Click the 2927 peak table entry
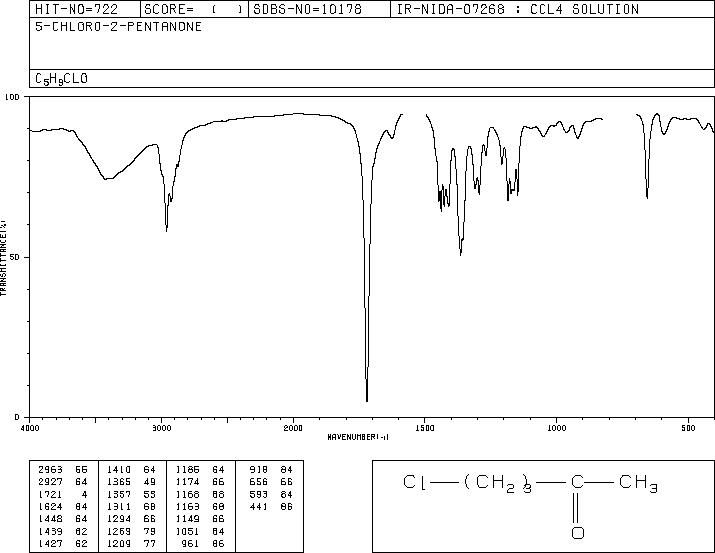Screen dimensions: 715x553 [62, 482]
